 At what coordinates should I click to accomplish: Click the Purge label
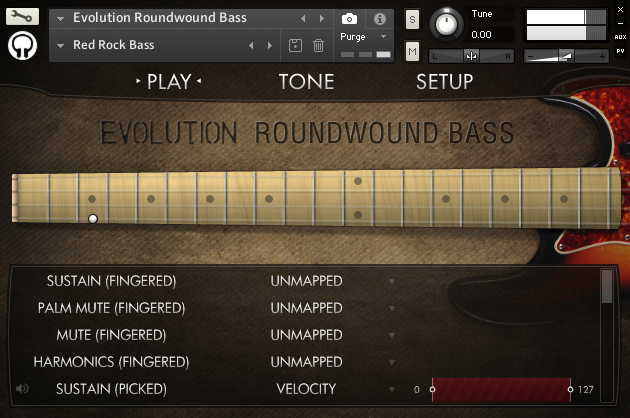click(353, 37)
